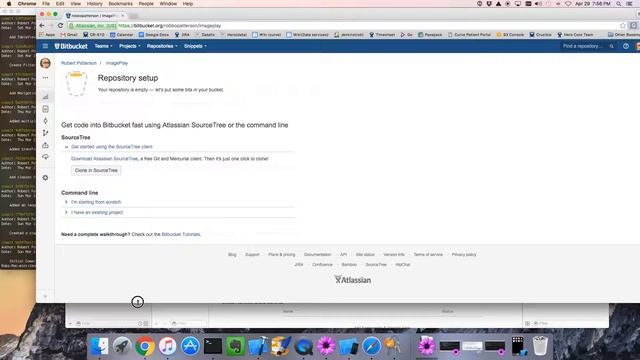This screenshot has width=640, height=360.
Task: Open the Chrome Edit menu
Action: (x=60, y=4)
